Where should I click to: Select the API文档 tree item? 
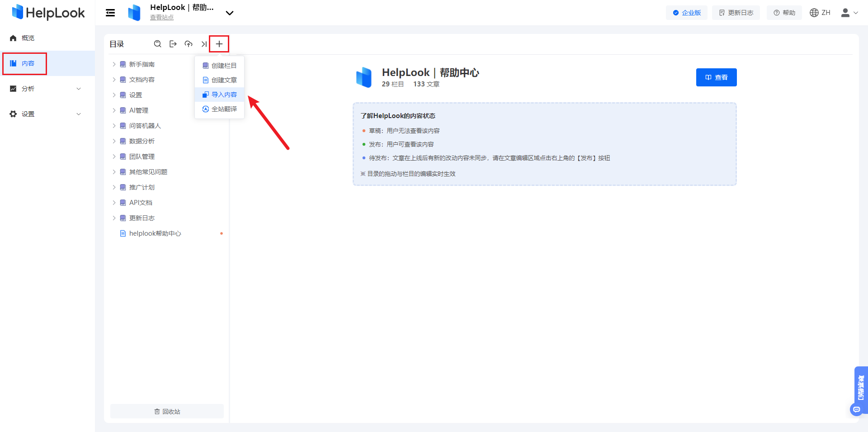pyautogui.click(x=141, y=203)
